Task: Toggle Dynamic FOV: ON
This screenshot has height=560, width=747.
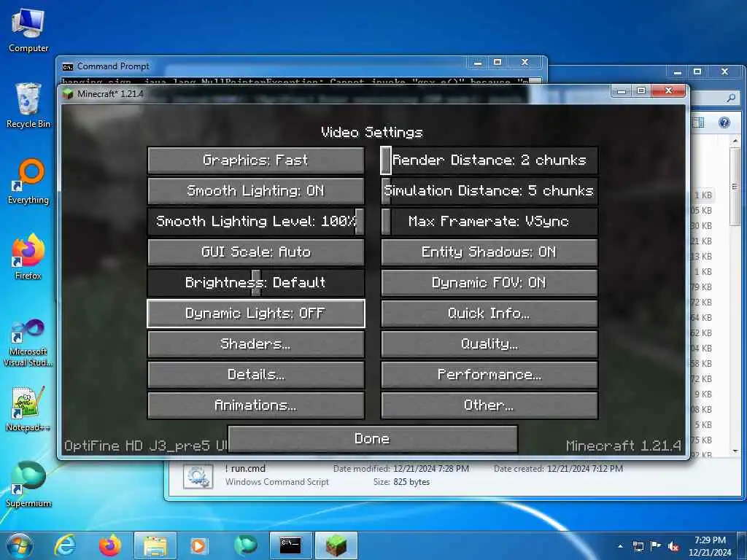Action: pyautogui.click(x=489, y=283)
